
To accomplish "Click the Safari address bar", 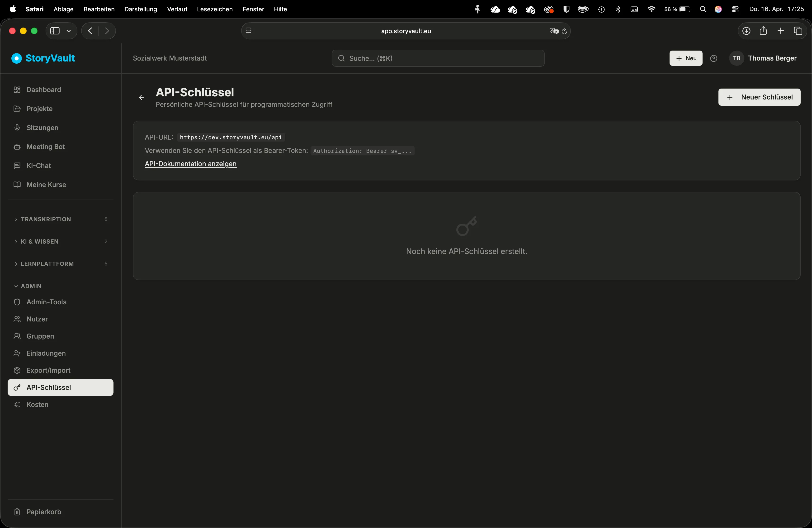I will [x=406, y=31].
